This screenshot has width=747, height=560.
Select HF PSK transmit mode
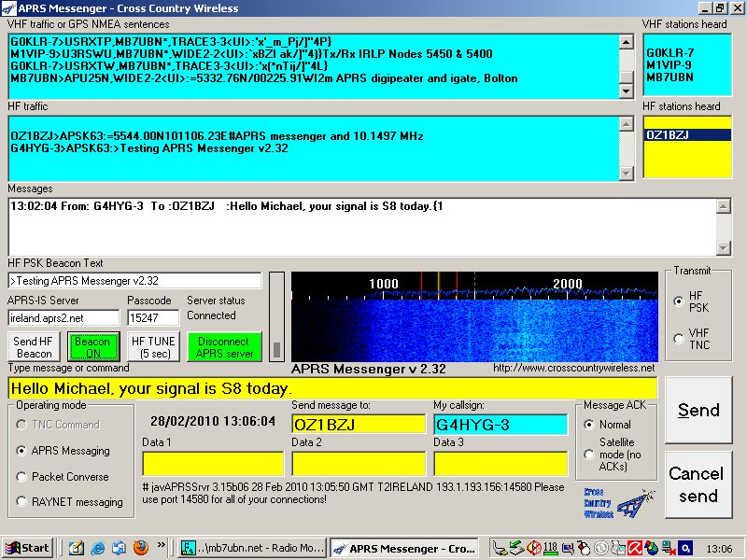679,301
